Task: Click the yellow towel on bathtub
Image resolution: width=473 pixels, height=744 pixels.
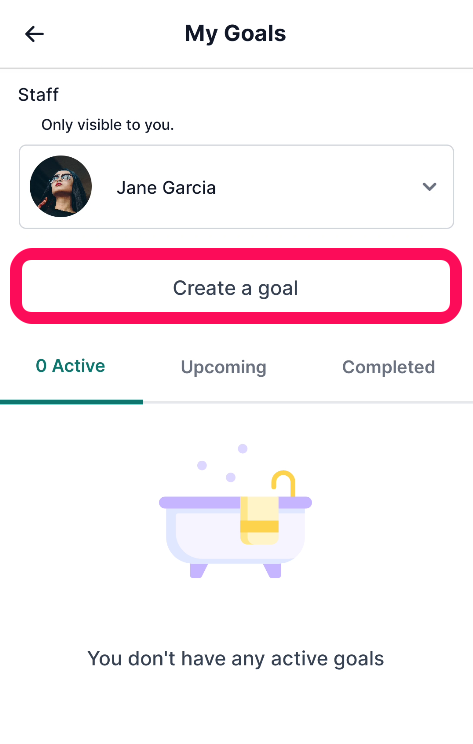Action: pyautogui.click(x=259, y=520)
